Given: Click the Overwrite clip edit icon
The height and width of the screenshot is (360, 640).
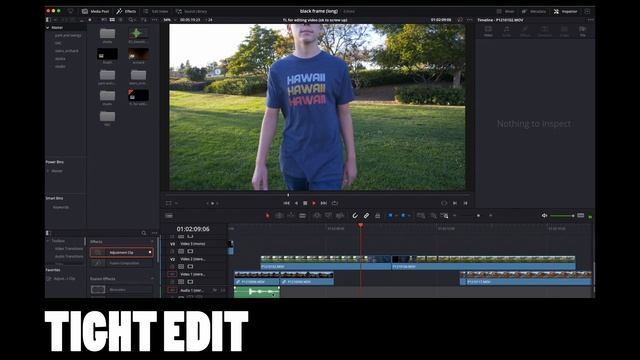Looking at the screenshot, I should tap(328, 216).
